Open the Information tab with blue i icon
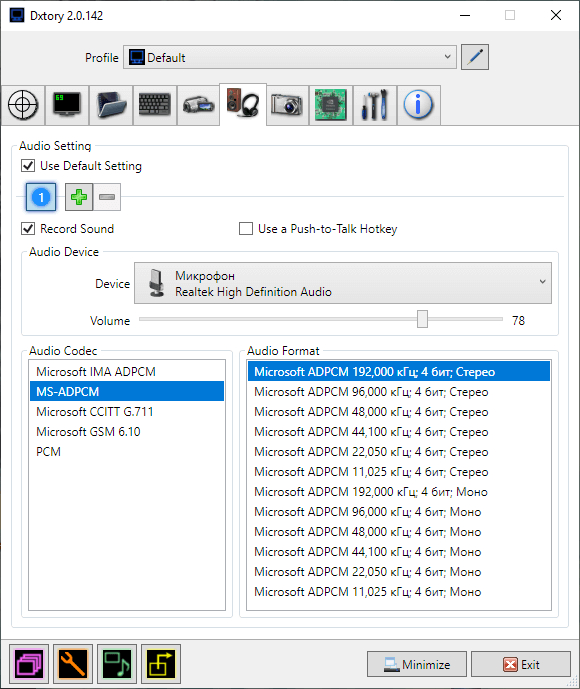This screenshot has height=689, width=580. [419, 105]
